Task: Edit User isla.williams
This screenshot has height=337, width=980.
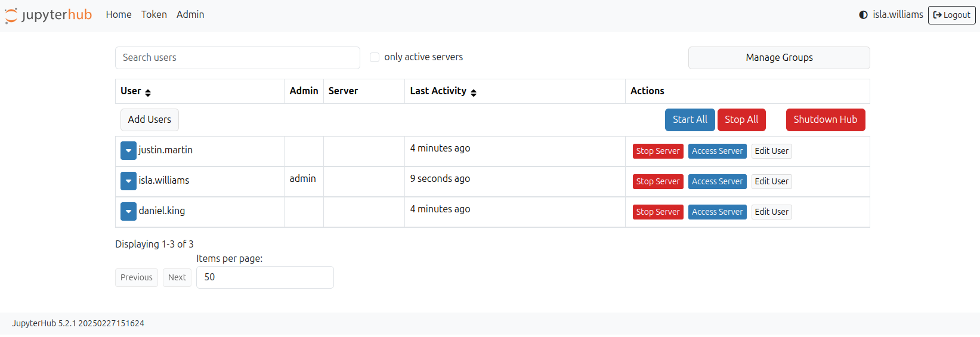Action: pyautogui.click(x=771, y=182)
